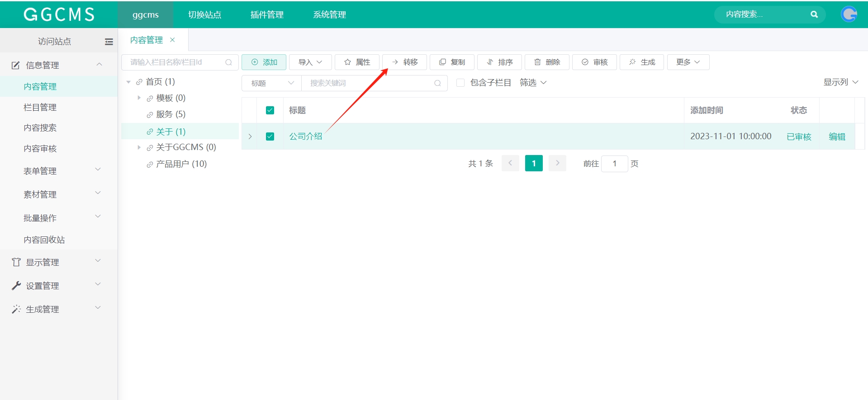Open the 筛选 filter dropdown

[533, 83]
